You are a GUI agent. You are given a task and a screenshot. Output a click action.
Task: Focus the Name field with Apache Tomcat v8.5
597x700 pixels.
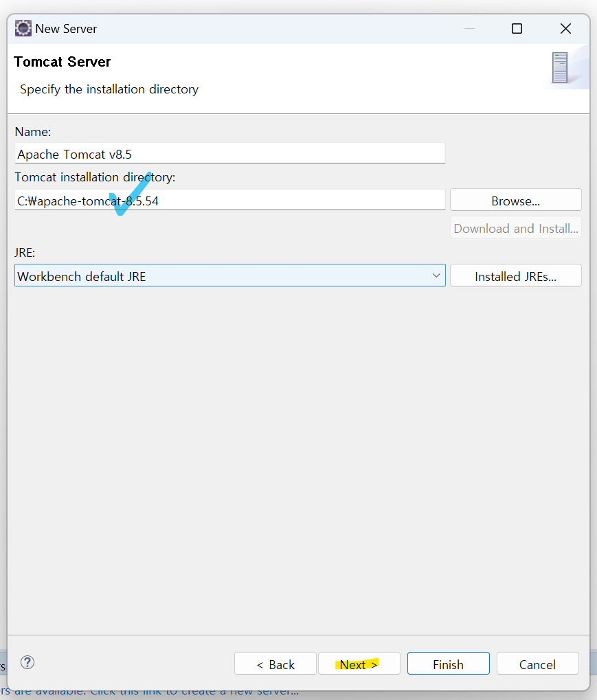pos(230,153)
